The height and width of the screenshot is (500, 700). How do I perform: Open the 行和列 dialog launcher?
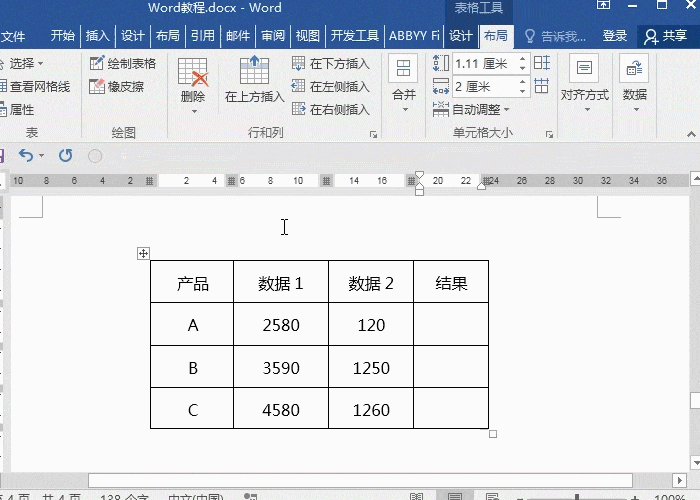[x=374, y=134]
